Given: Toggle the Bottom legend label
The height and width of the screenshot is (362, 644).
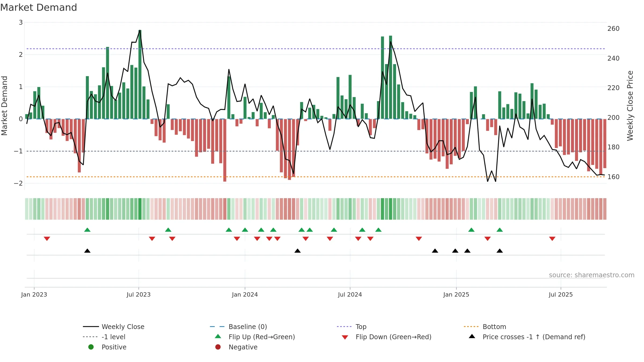Looking at the screenshot, I should tap(494, 327).
